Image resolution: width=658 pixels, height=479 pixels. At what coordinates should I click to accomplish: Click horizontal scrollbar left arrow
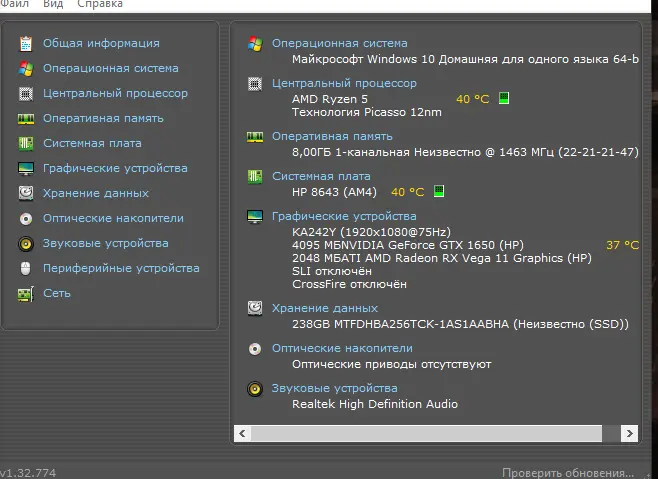point(243,433)
